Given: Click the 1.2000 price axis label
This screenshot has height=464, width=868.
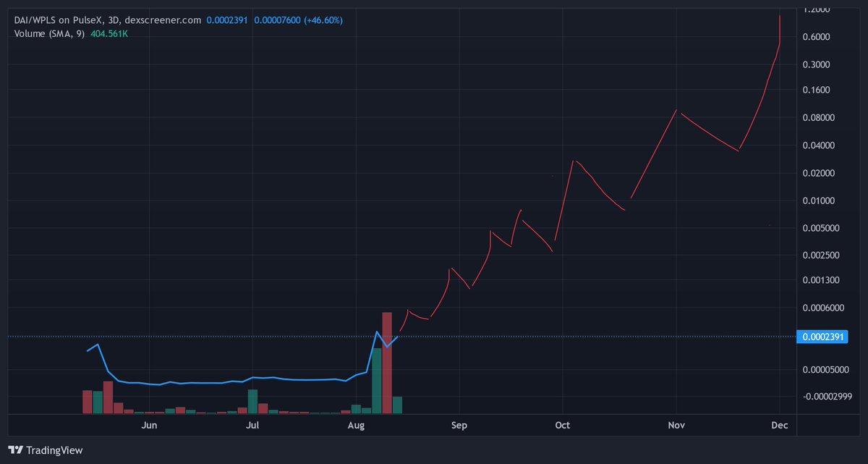Looking at the screenshot, I should (815, 9).
